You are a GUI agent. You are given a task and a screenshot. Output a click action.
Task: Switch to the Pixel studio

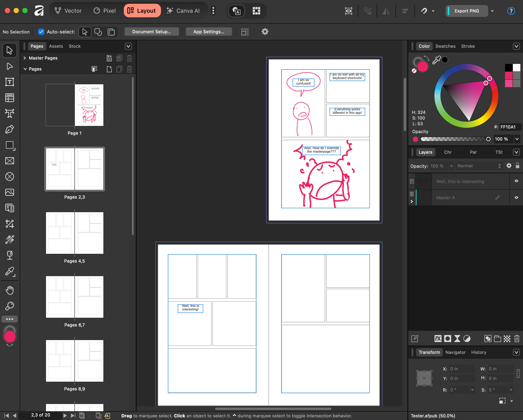click(105, 11)
